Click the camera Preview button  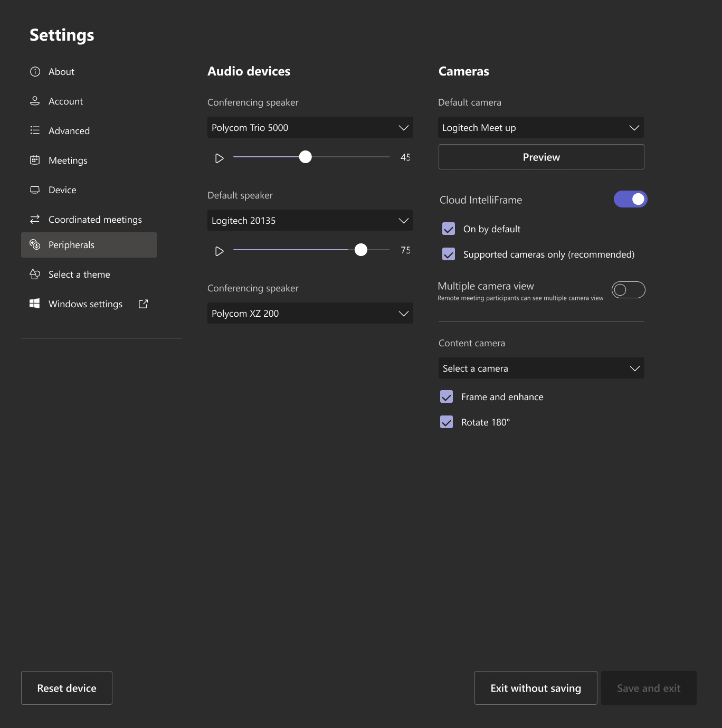pos(541,157)
